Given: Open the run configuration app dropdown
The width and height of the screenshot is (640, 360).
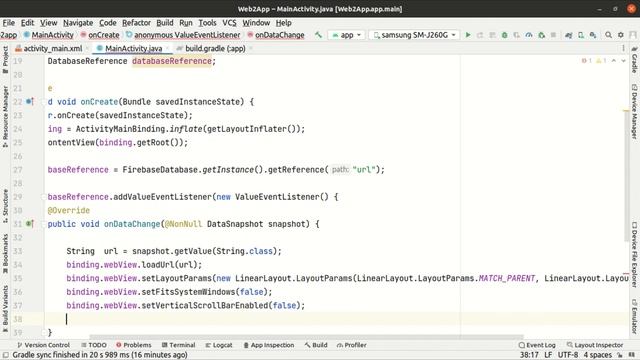Looking at the screenshot, I should [x=347, y=35].
